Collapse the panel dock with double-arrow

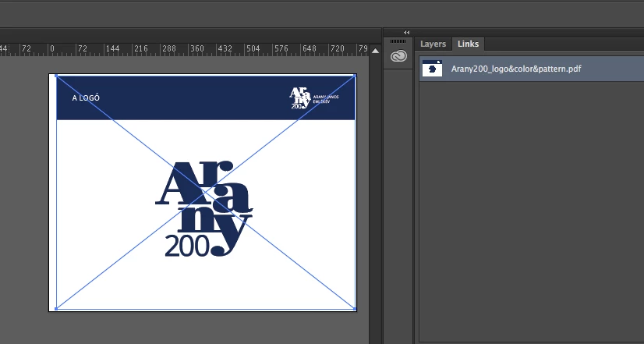pyautogui.click(x=407, y=33)
